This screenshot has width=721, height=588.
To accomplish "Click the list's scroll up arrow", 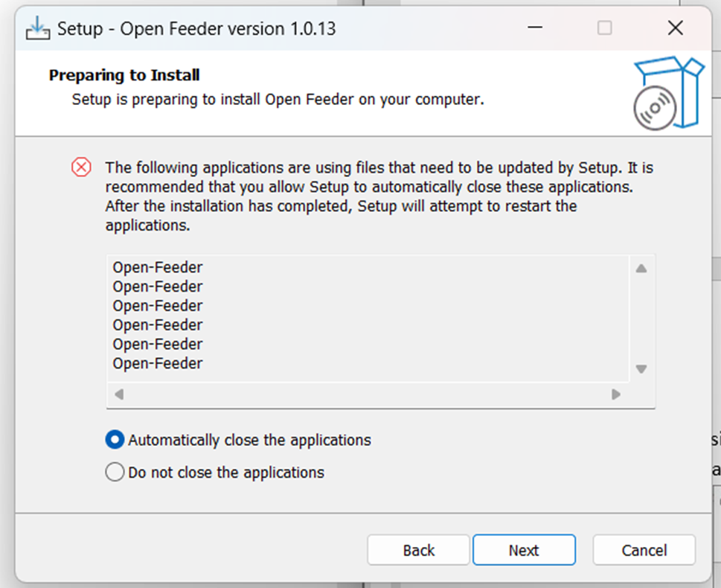I will pos(641,268).
